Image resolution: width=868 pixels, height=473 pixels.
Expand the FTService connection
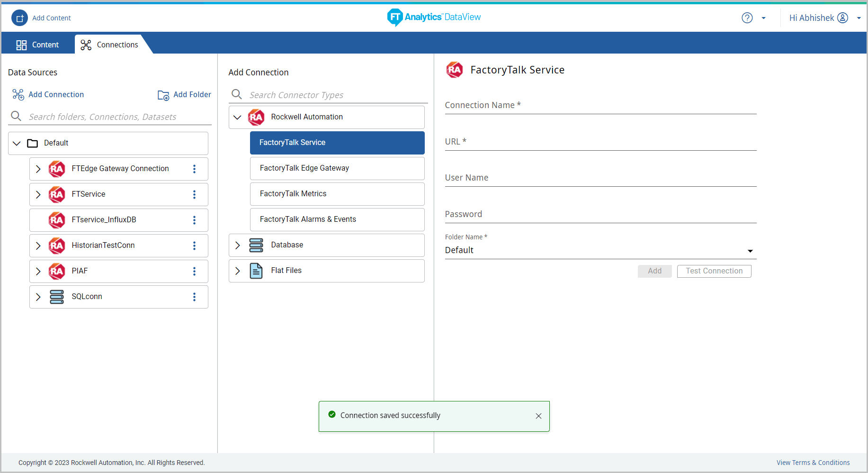click(38, 194)
